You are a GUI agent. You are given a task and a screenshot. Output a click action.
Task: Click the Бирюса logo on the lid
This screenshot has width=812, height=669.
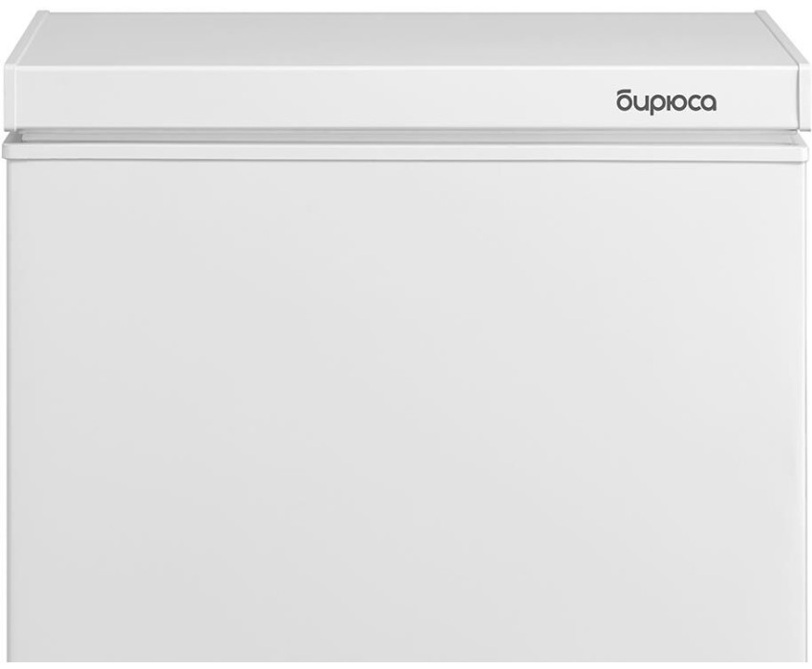[667, 102]
